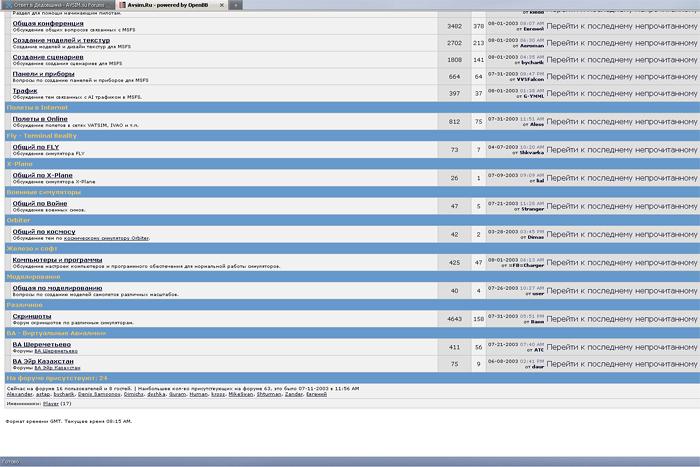The height and width of the screenshot is (467, 700).
Task: Open the Трафик forum
Action: [x=25, y=91]
